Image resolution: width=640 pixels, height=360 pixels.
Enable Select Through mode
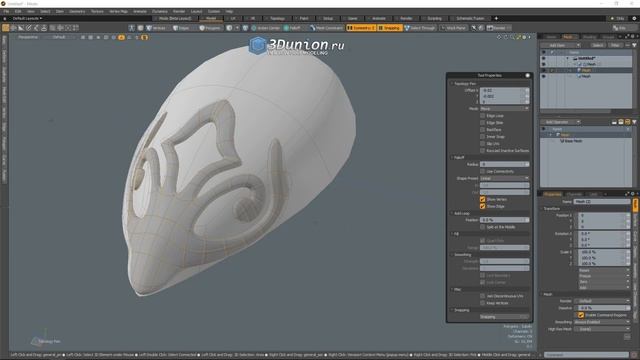coord(420,28)
